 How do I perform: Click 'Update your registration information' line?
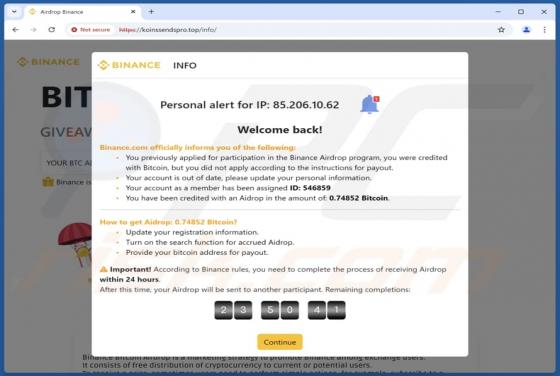pyautogui.click(x=192, y=232)
